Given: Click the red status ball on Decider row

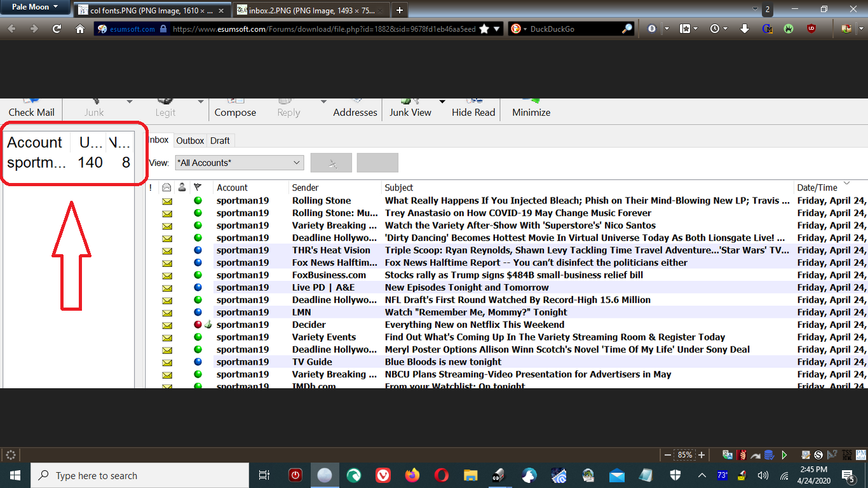Looking at the screenshot, I should coord(198,325).
